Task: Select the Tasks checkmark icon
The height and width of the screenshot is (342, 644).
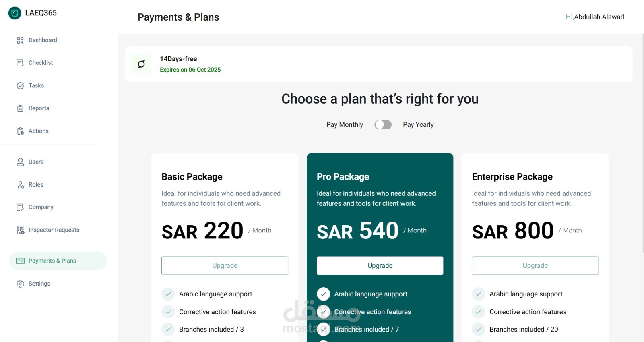Action: point(20,86)
